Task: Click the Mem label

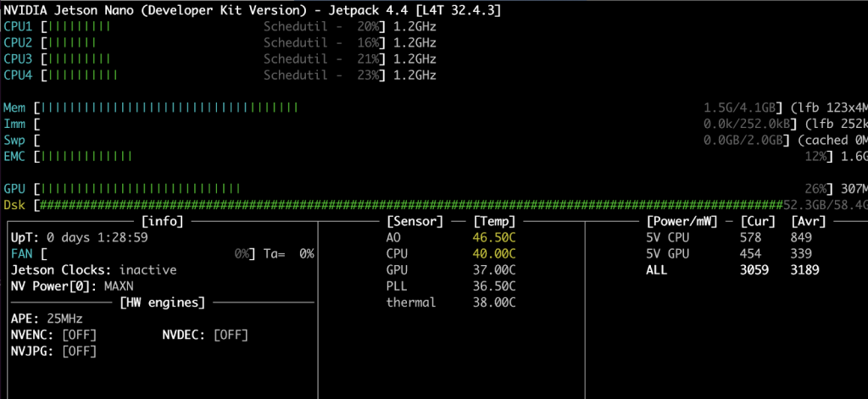Action: pyautogui.click(x=14, y=108)
